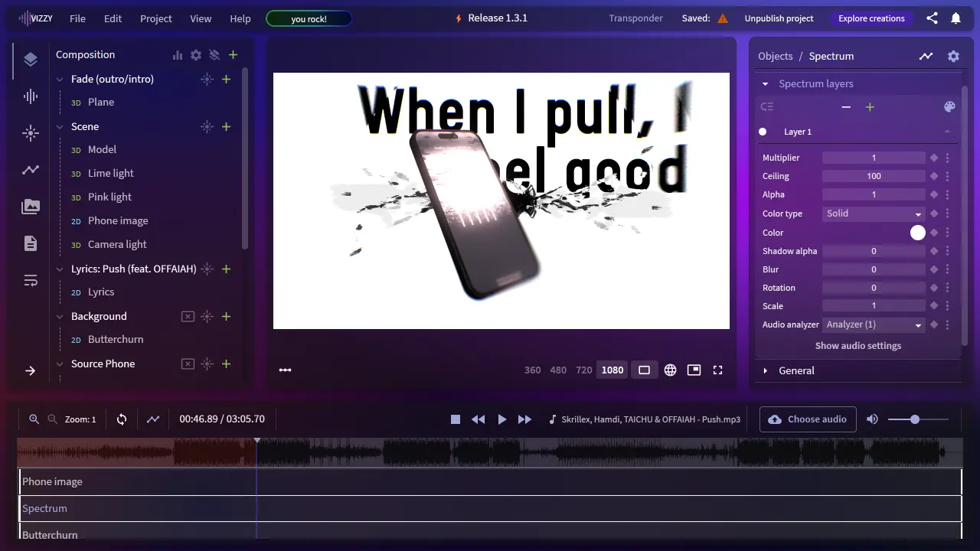Screen dimensions: 980x551
Task: Collapse the Scene group in Composition
Action: pyautogui.click(x=60, y=126)
